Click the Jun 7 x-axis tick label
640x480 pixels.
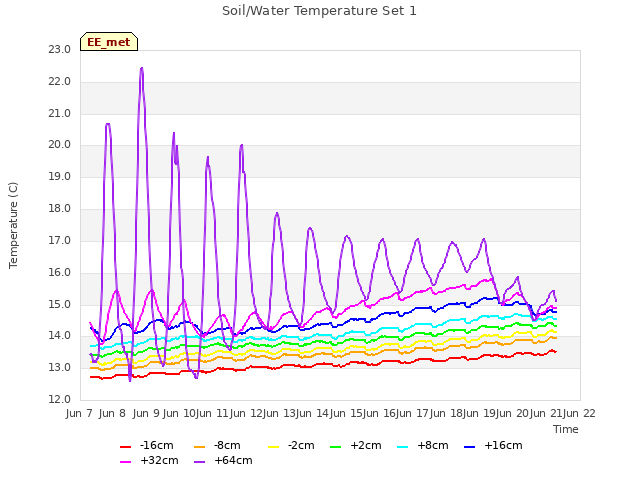pos(79,413)
